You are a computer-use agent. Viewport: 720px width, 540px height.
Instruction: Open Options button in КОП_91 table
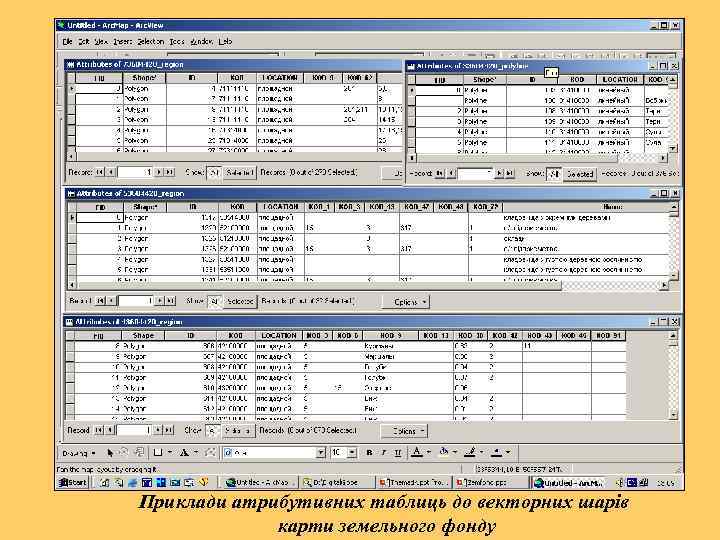405,431
